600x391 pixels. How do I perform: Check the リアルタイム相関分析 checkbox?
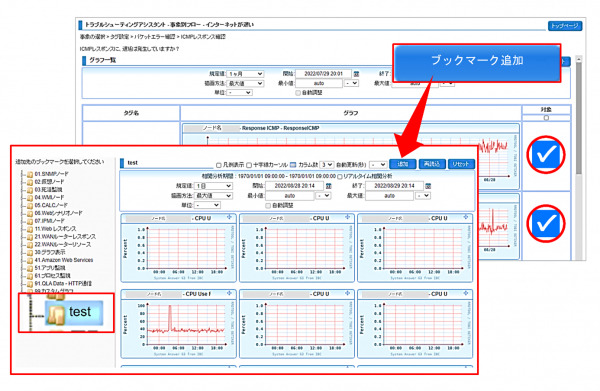tap(339, 176)
